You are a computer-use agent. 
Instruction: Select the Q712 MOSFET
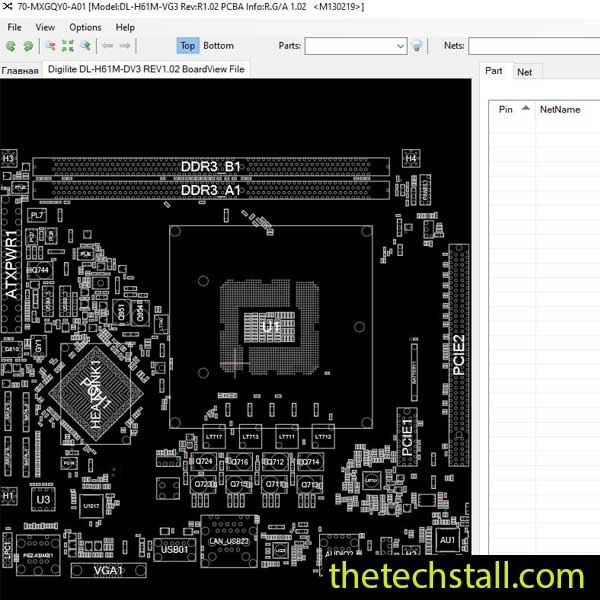[x=274, y=462]
